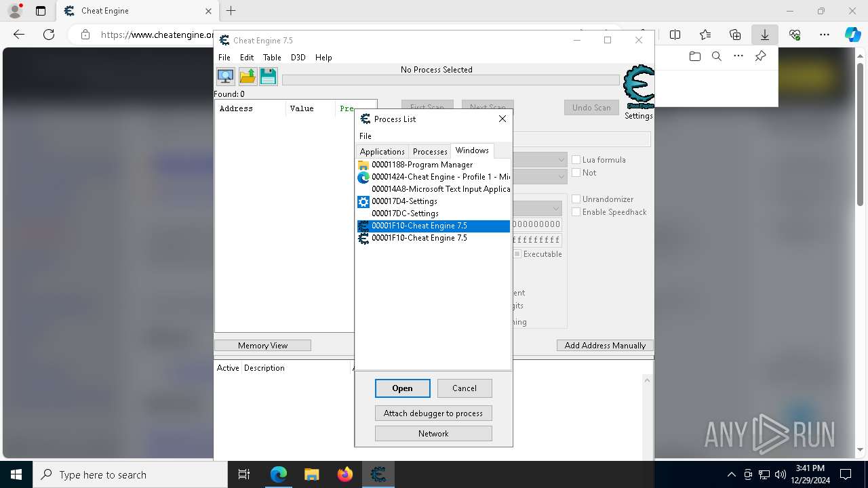Click Add Address Manually

(x=605, y=346)
